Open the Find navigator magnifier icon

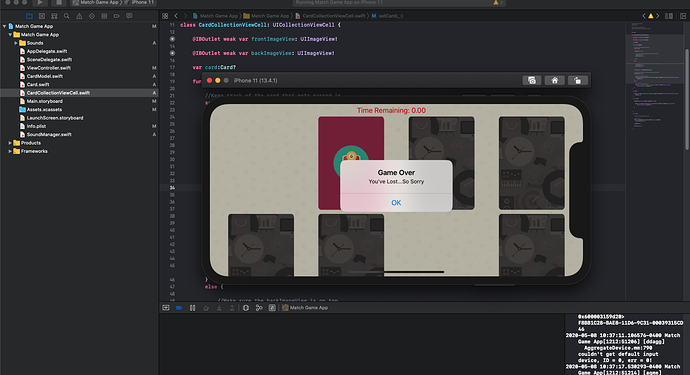click(66, 16)
